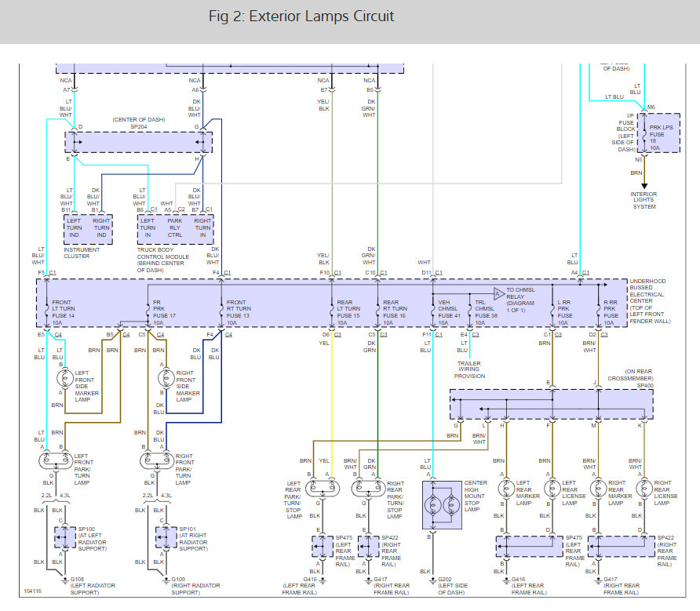Click "(RIGHT RADIATOR SUPPORT)" under G109
Viewport: 700px width, 611px height.
(195, 589)
